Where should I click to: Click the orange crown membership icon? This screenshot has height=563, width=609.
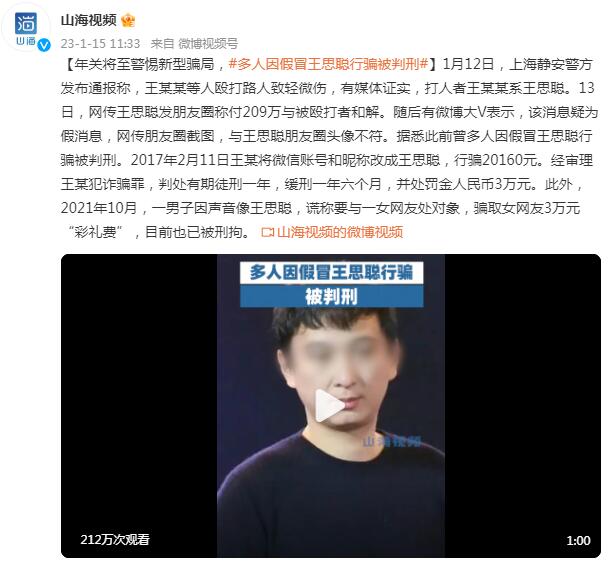[128, 20]
